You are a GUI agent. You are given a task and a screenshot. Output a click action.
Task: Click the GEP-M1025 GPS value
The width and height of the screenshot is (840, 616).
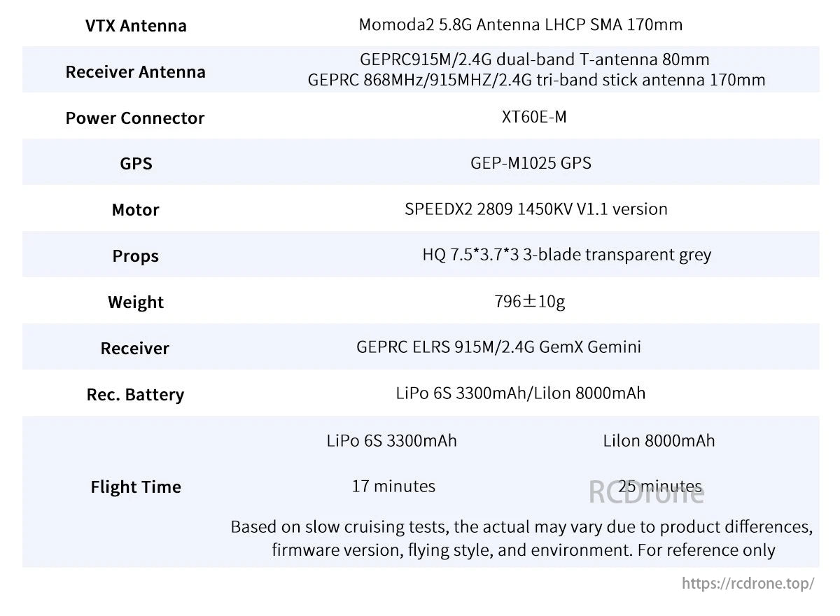pos(531,163)
